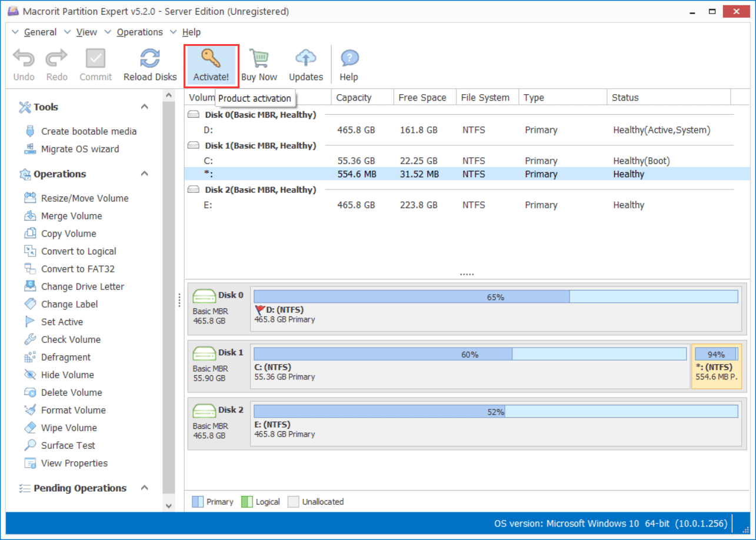Select the Disk 1 header row in list
The height and width of the screenshot is (540, 756).
pos(459,145)
